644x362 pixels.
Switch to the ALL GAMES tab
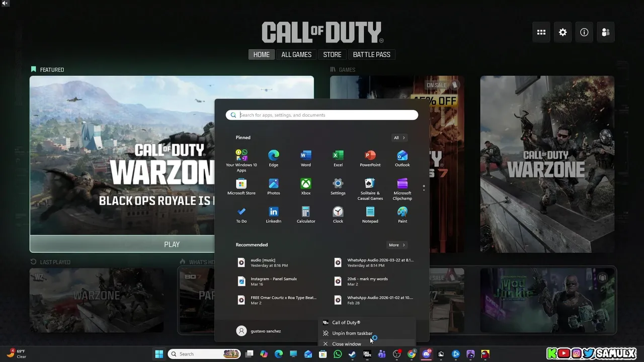tap(296, 54)
